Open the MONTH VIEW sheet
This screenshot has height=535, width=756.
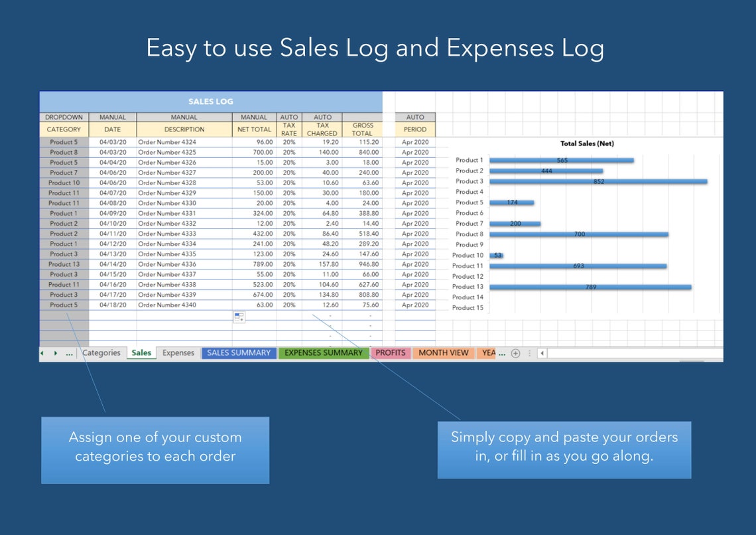[443, 352]
